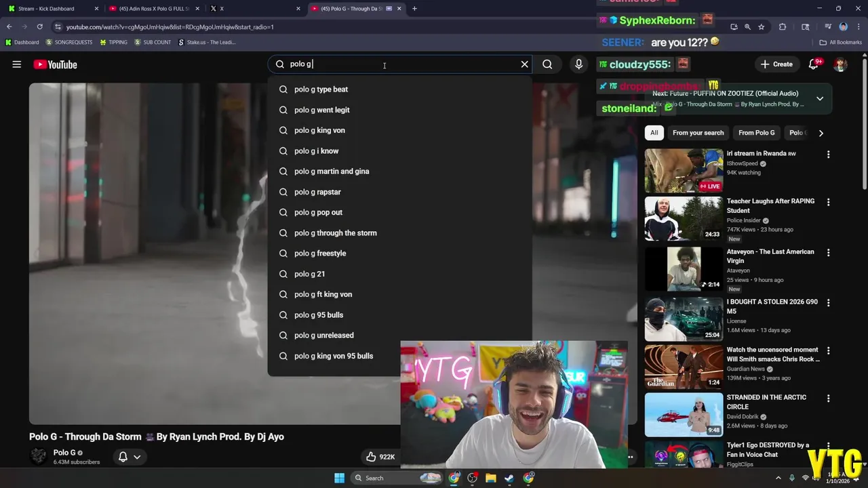Select suggestion 'polo g freestyle'
Screen dimensions: 868x488
(400, 253)
